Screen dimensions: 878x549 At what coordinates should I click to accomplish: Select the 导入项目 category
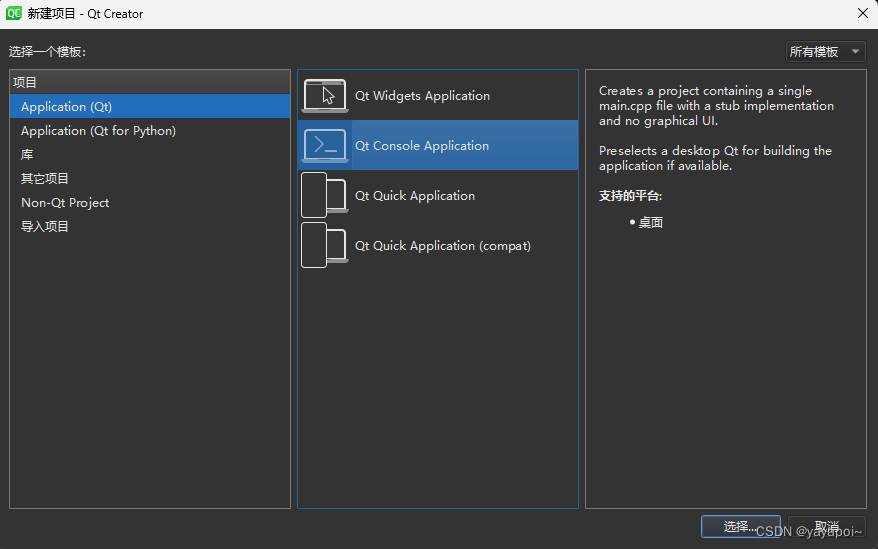point(150,226)
